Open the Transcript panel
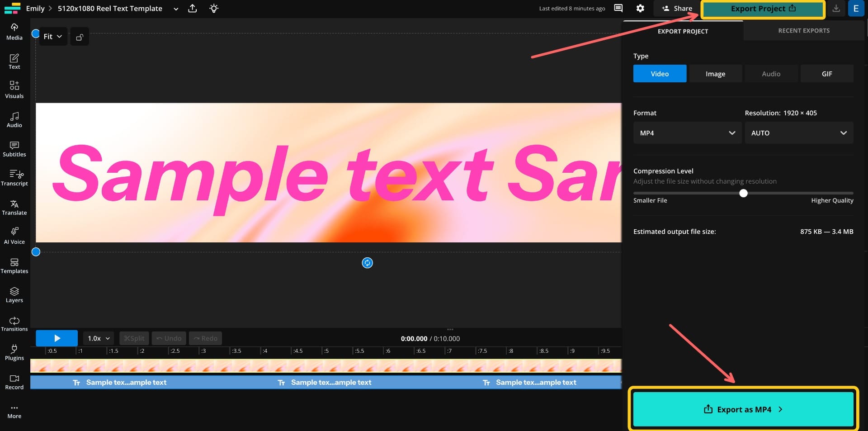The width and height of the screenshot is (868, 431). [x=14, y=177]
